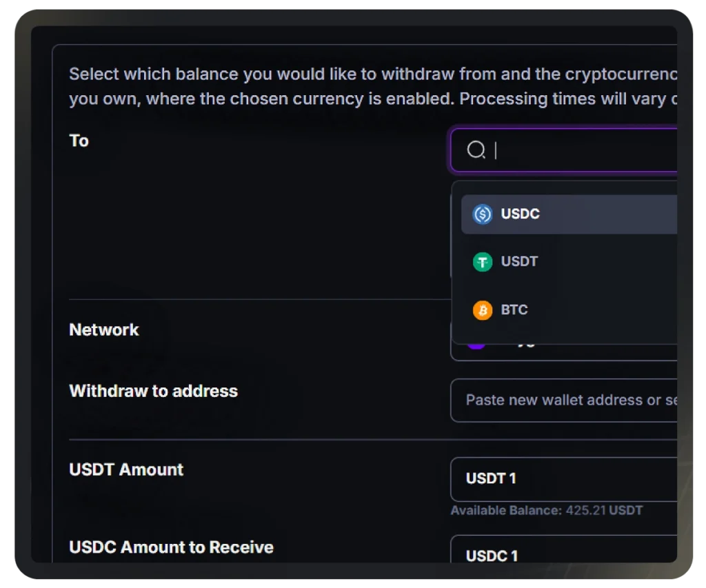Click the USDC 1 receive amount field

pos(564,549)
